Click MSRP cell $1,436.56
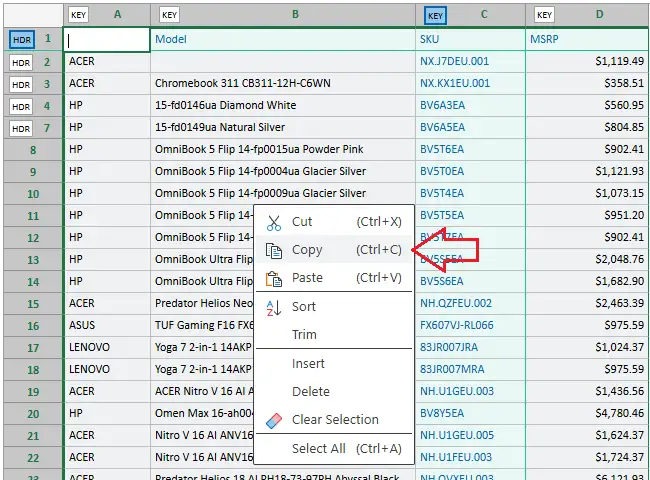 click(x=587, y=391)
